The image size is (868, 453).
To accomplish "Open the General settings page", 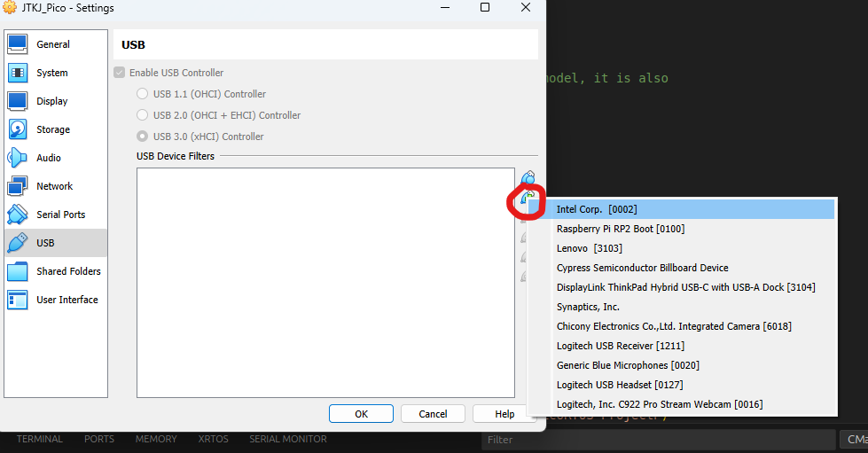I will point(56,44).
